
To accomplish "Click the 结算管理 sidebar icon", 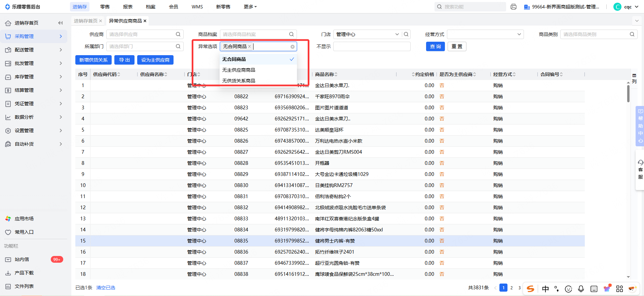I will (x=8, y=90).
